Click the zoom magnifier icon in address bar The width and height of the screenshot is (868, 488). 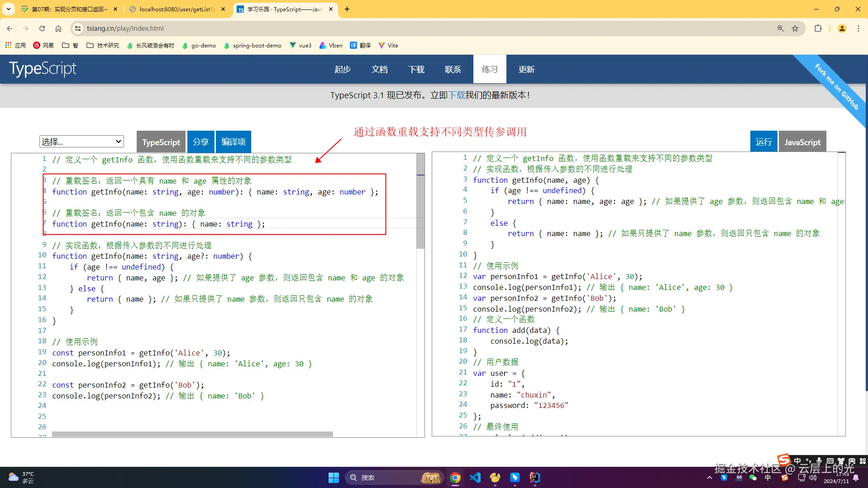(x=780, y=28)
